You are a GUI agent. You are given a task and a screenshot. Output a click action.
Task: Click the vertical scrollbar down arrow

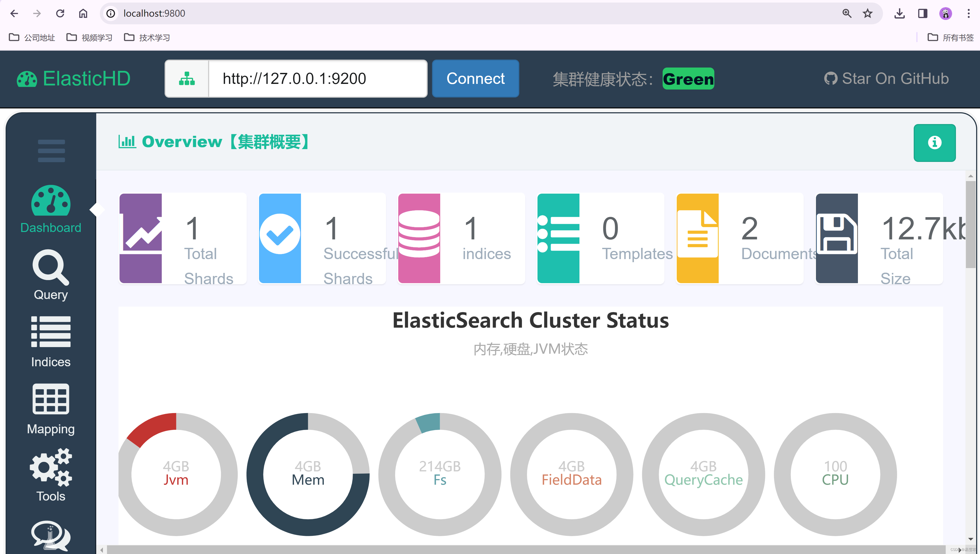click(971, 539)
